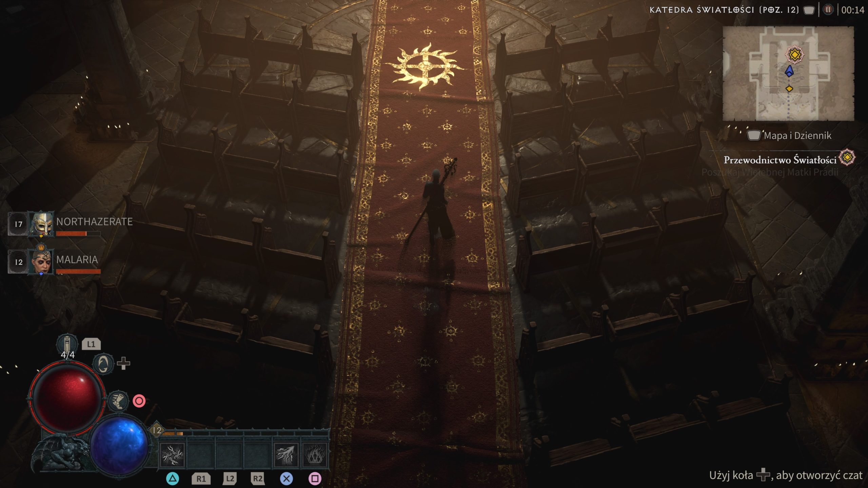868x488 pixels.
Task: Select the empty fourth skill slot
Action: 258,454
